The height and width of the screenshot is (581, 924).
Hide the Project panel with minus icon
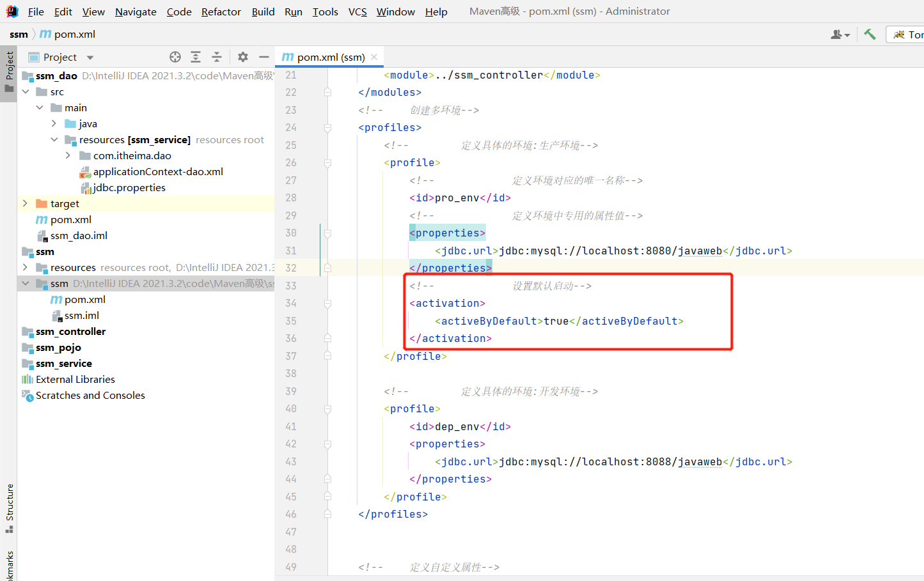[263, 57]
